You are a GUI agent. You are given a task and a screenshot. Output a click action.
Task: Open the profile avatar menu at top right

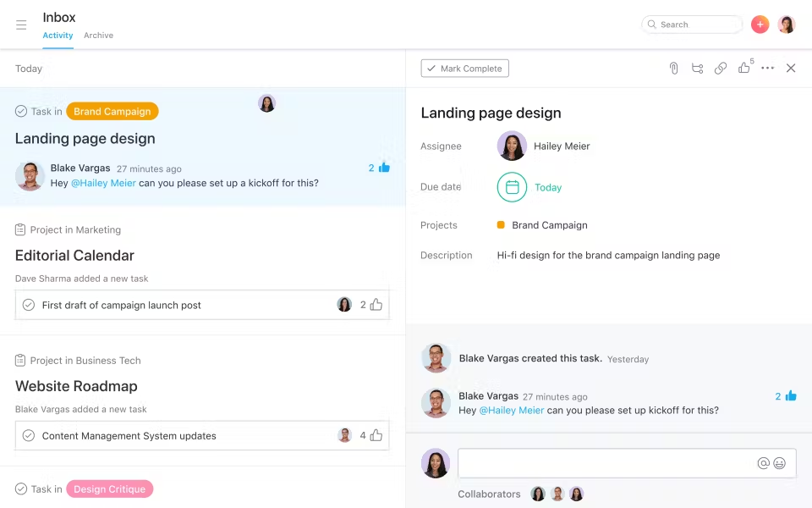787,25
